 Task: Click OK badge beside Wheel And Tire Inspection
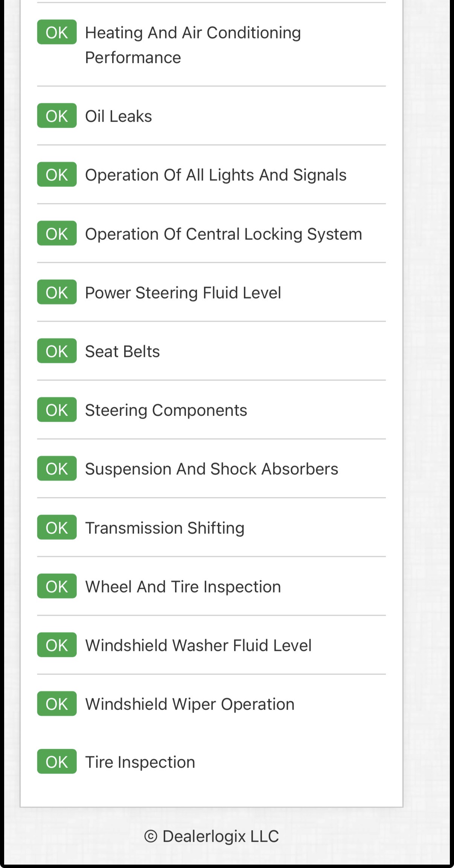(57, 586)
